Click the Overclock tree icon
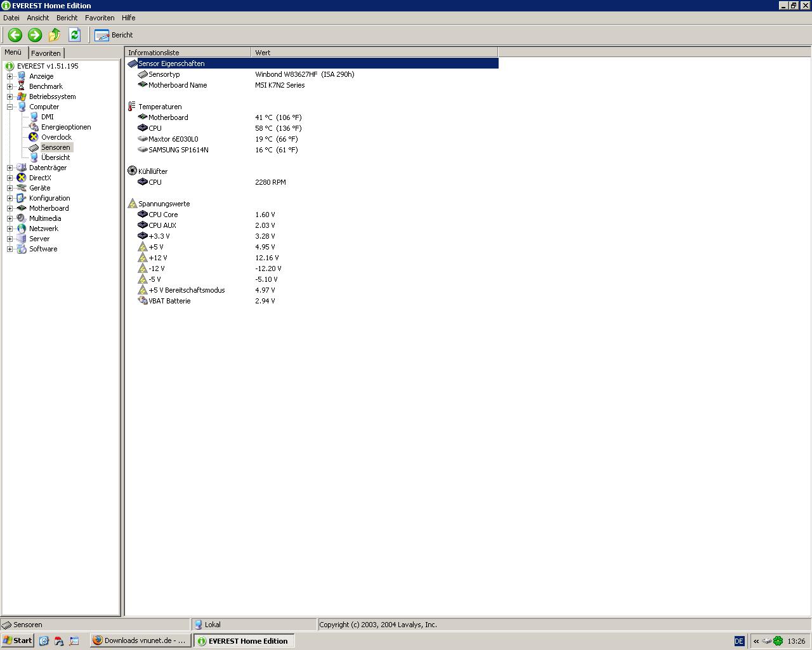Viewport: 812px width, 650px height. [x=34, y=137]
